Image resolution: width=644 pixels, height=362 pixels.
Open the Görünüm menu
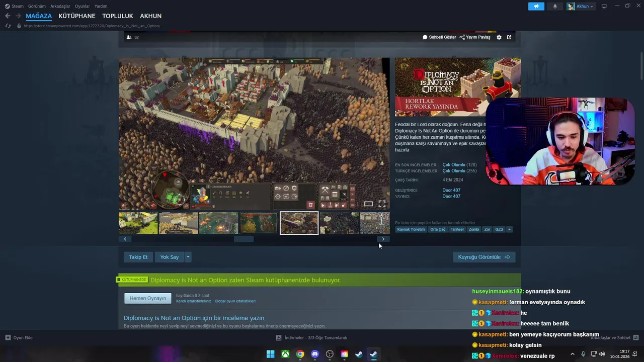click(x=37, y=6)
